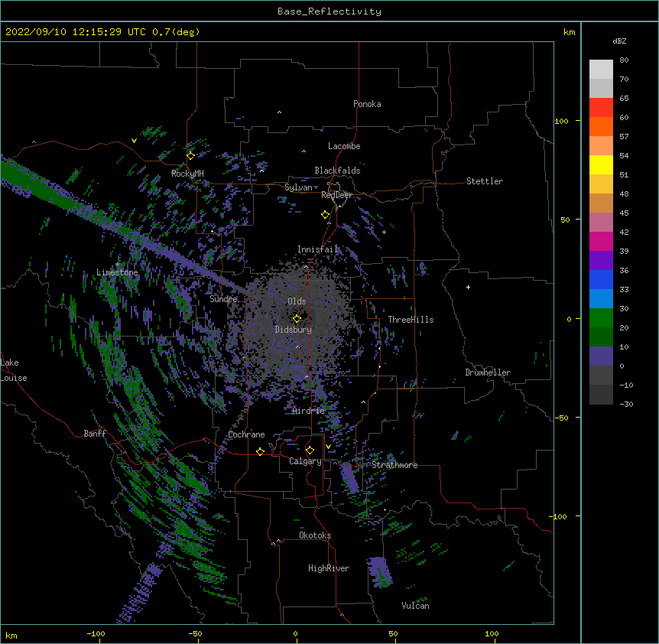The width and height of the screenshot is (659, 644).
Task: Select the orange 57–60 dBZ legend swatch
Action: pyautogui.click(x=601, y=127)
